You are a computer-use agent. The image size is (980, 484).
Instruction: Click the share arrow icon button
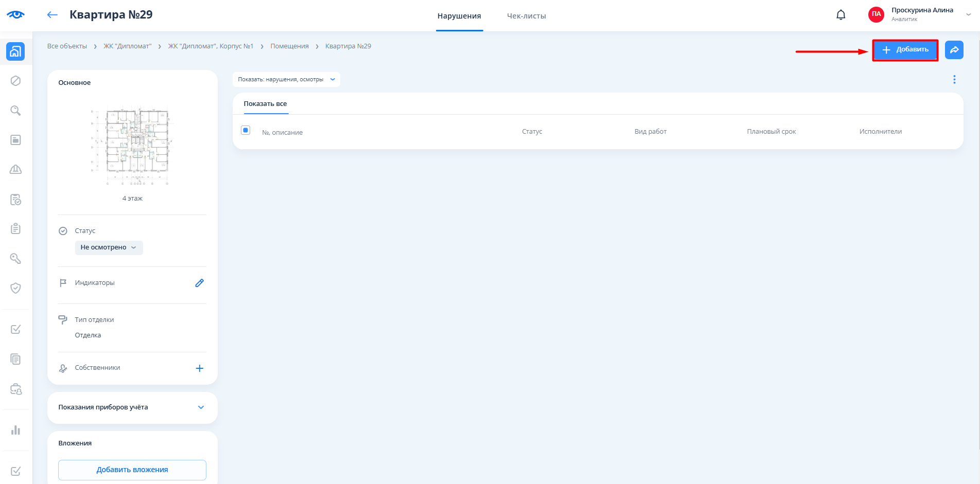tap(954, 50)
